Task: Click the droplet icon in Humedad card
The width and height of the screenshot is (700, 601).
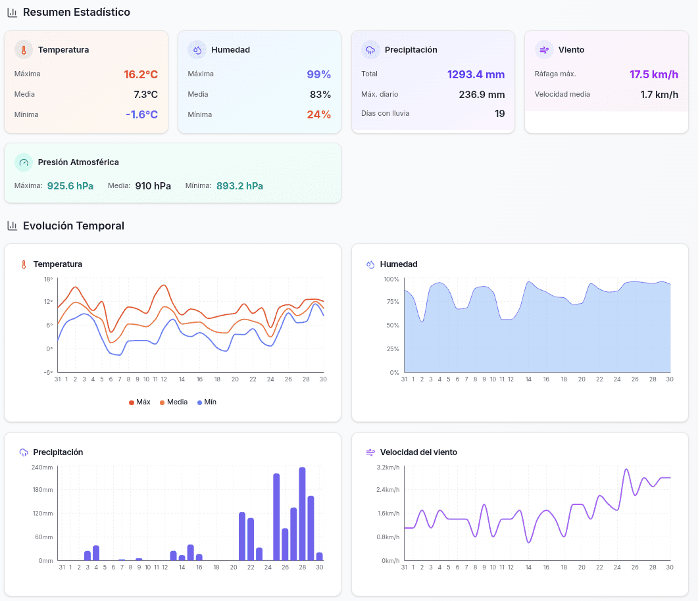Action: [197, 50]
